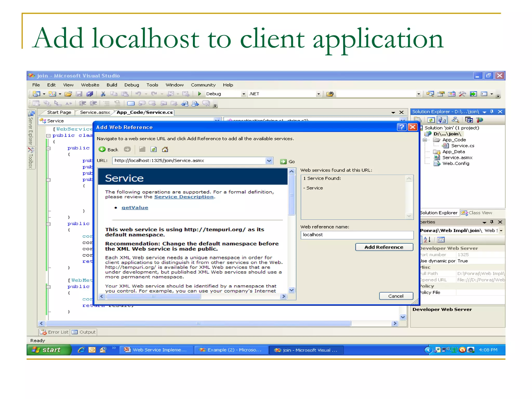
Task: Open the Service Description link
Action: tap(184, 197)
